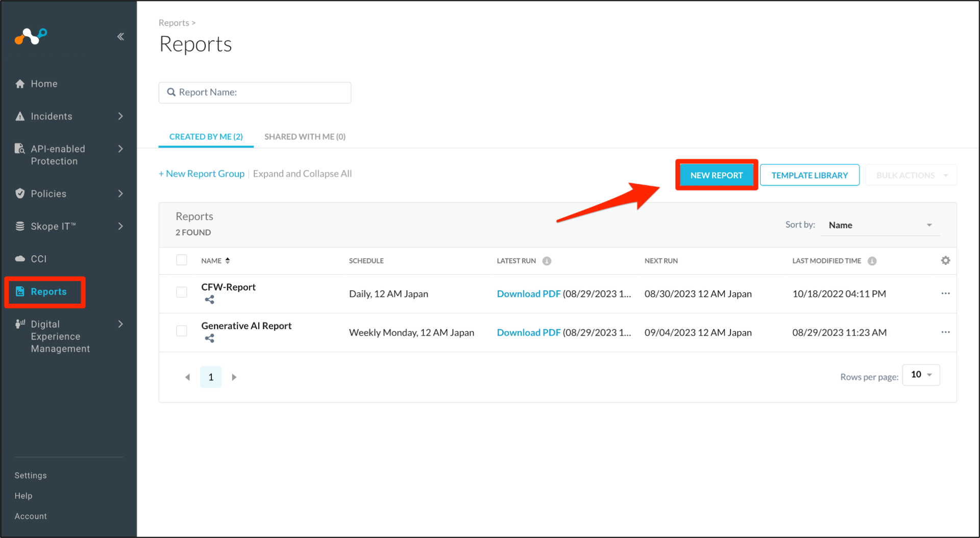Check the CFW-Report row checkbox
Screen dimensions: 980x538
(x=182, y=292)
